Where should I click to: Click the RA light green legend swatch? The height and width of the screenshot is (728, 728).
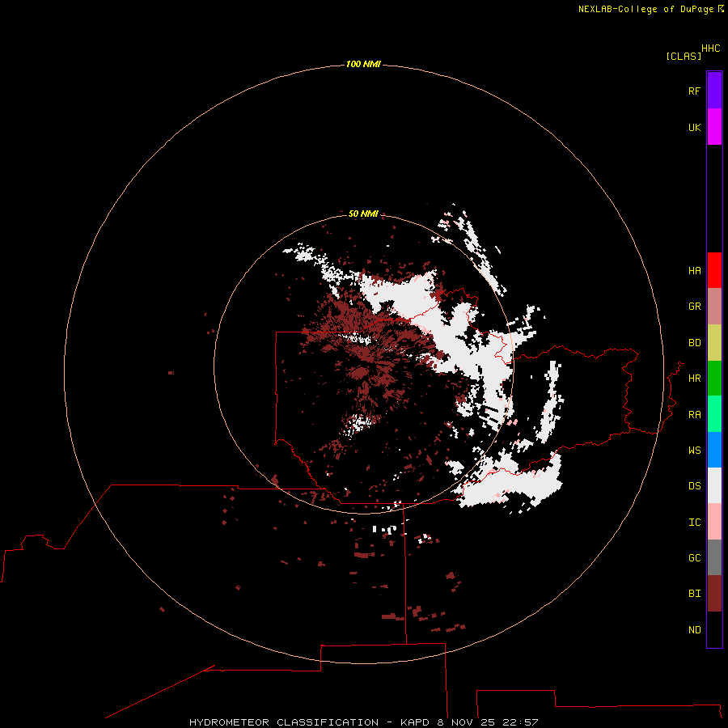pyautogui.click(x=714, y=414)
